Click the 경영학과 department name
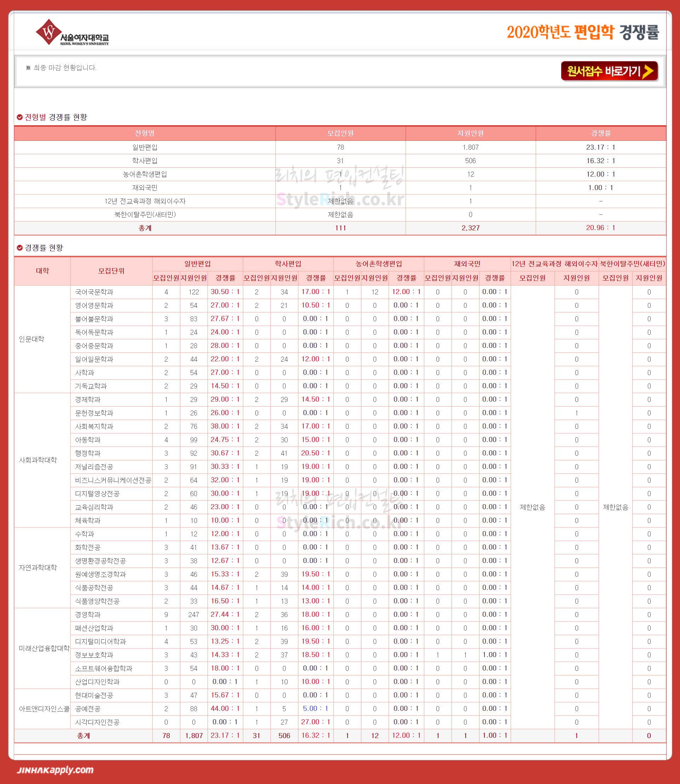Viewport: 680px width, 784px height. [88, 614]
